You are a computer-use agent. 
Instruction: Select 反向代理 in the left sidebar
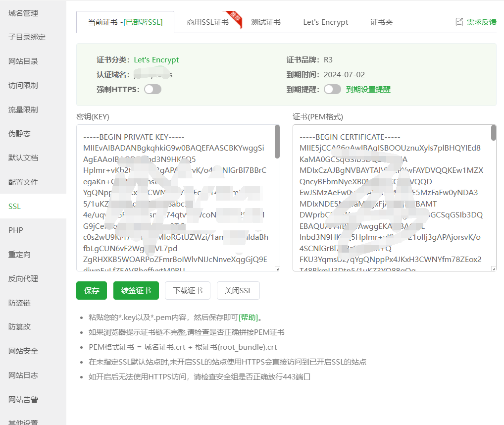tap(23, 278)
